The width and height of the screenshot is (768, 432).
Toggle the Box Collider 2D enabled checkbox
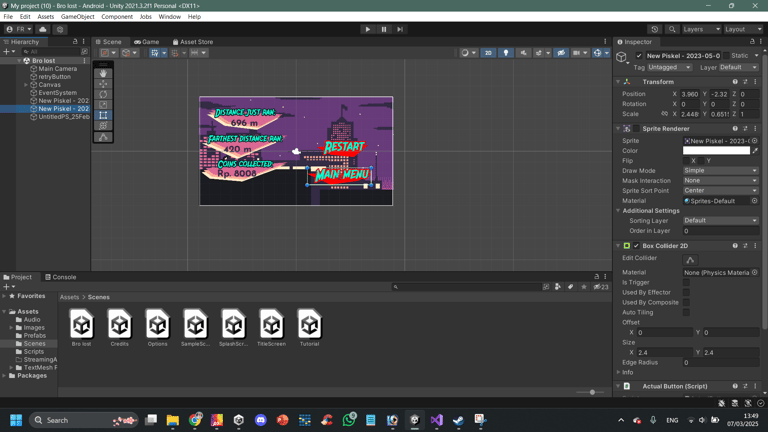pos(636,246)
